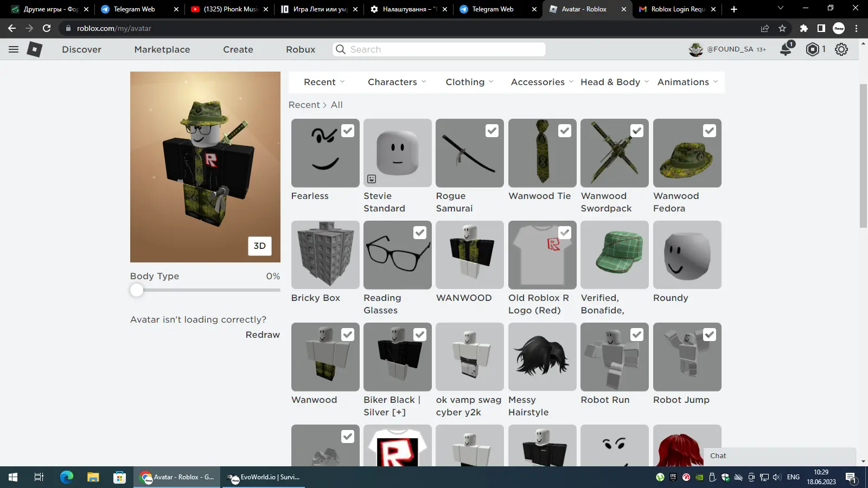The image size is (868, 488).
Task: Uncheck the Robot Run animation
Action: pyautogui.click(x=637, y=335)
